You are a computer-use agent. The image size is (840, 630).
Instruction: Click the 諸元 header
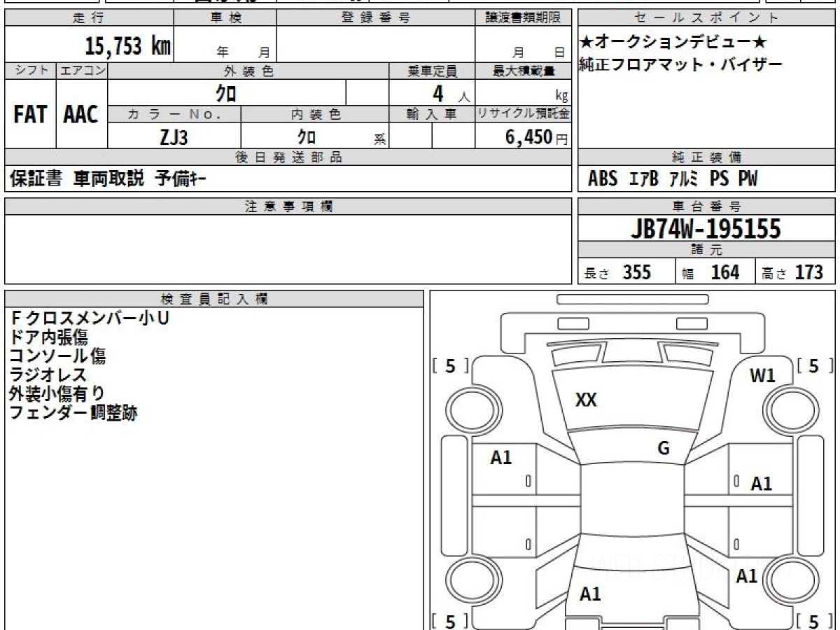[707, 250]
